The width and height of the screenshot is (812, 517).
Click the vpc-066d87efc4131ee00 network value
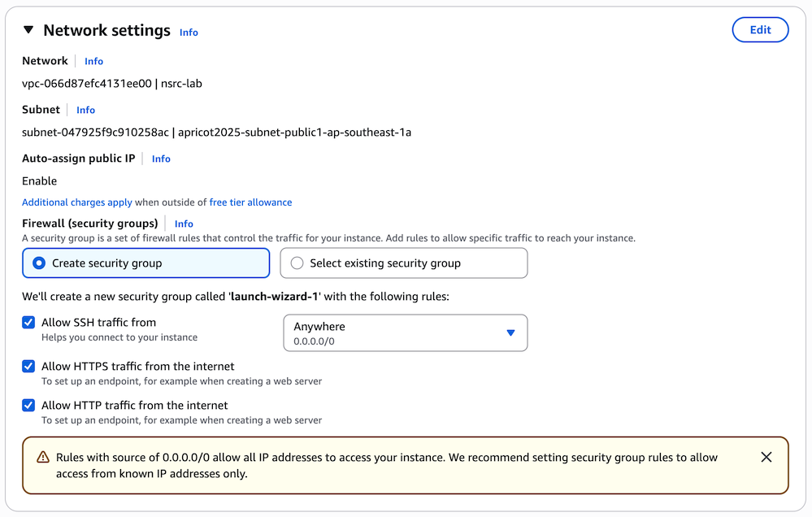[x=86, y=83]
